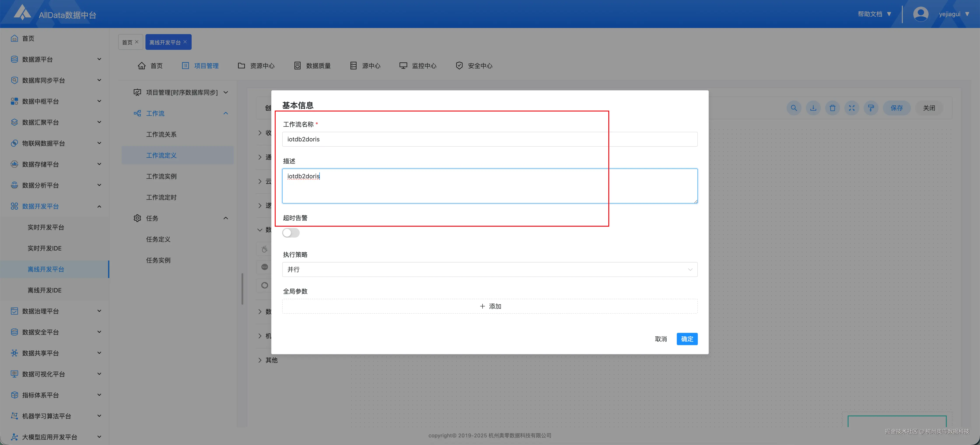Click the trash delete icon in the toolbar

pos(832,108)
